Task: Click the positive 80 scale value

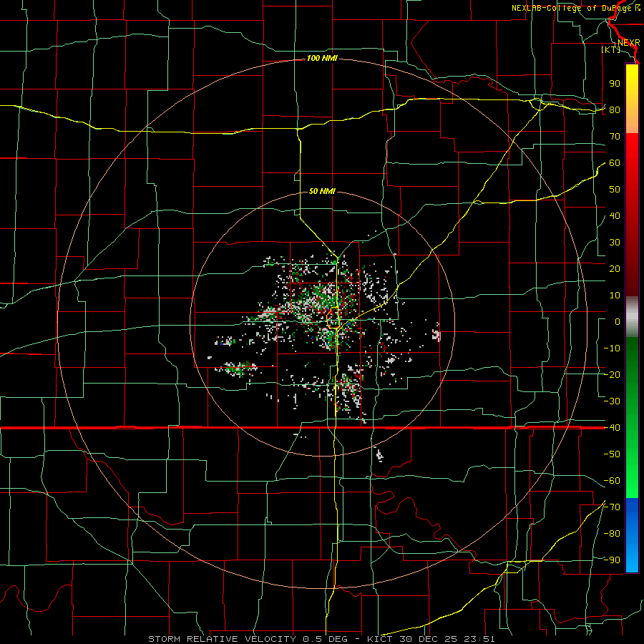Action: [x=615, y=110]
